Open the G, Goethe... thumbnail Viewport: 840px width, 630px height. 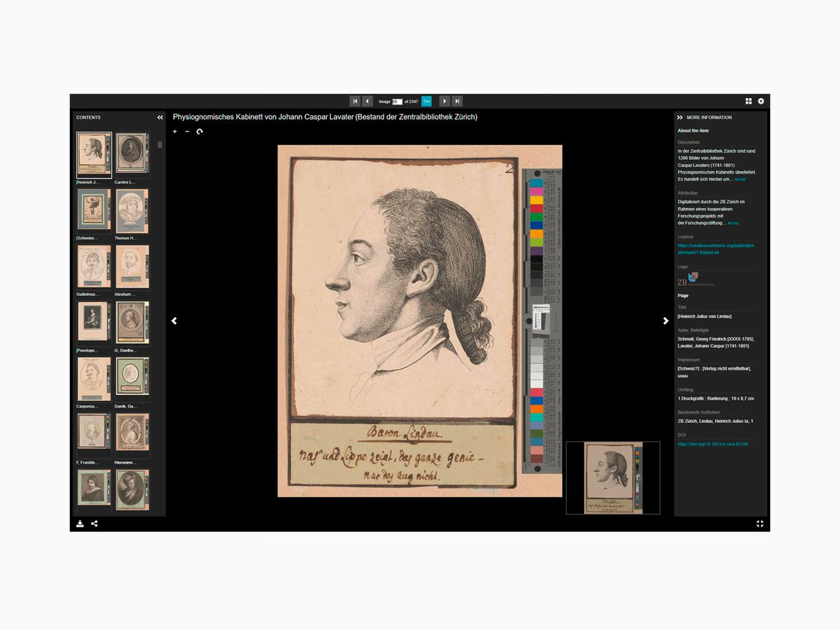[x=132, y=322]
